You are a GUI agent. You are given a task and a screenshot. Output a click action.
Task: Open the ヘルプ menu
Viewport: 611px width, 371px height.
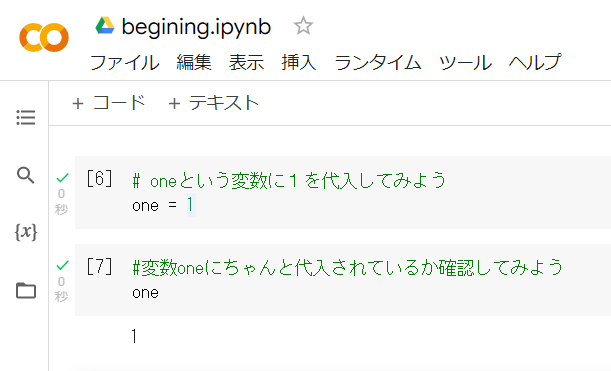click(535, 62)
